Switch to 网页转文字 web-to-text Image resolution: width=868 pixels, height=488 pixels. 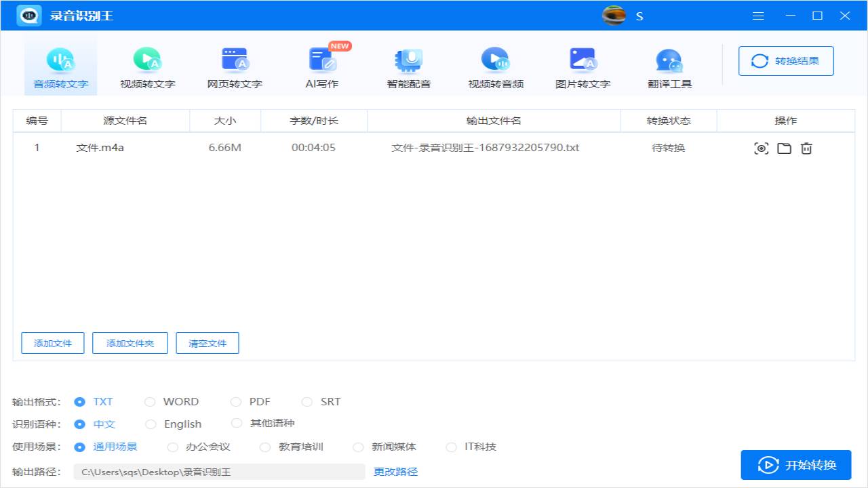coord(235,64)
